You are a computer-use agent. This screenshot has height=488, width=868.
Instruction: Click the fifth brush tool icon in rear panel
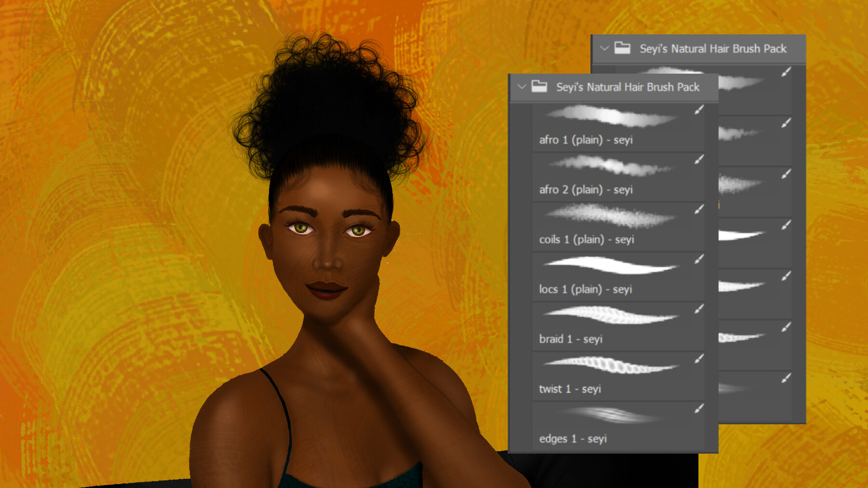[x=787, y=276]
